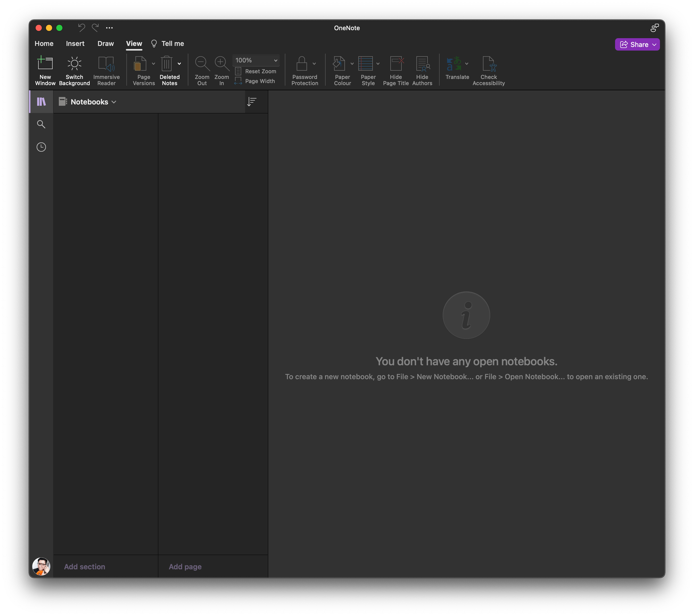Image resolution: width=694 pixels, height=616 pixels.
Task: Open recent notes clock icon
Action: coord(41,147)
